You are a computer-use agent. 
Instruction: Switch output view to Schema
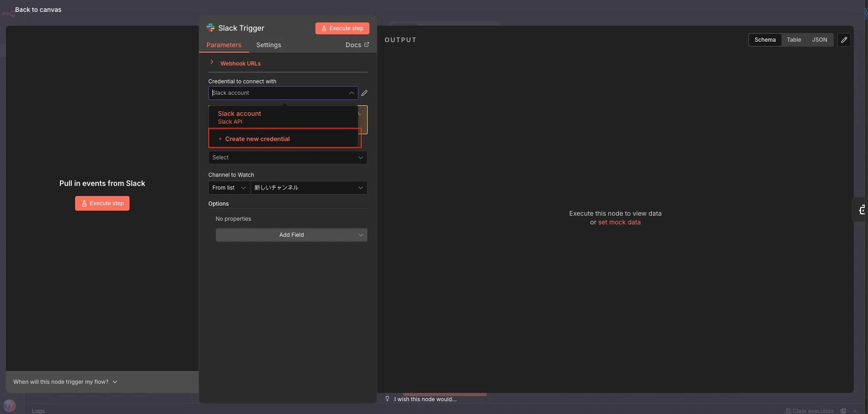pos(765,40)
